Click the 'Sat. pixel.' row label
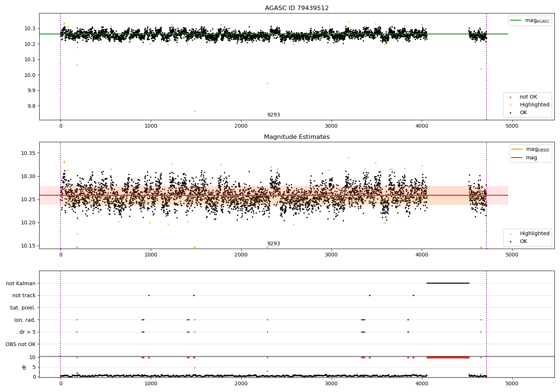 click(23, 308)
